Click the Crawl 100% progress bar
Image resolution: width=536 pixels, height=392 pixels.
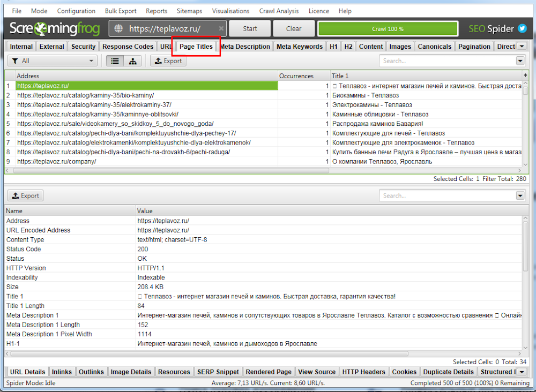click(388, 29)
